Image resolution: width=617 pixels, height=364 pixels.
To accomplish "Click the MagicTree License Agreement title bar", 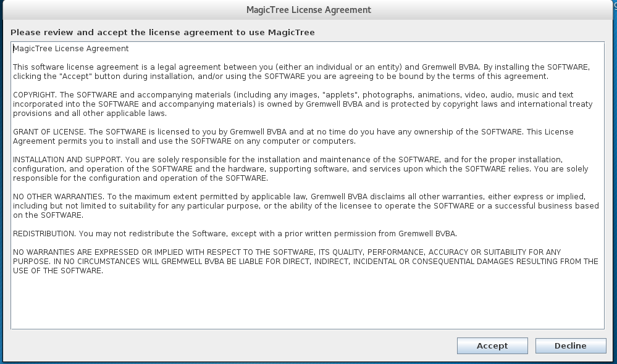I will tap(309, 10).
